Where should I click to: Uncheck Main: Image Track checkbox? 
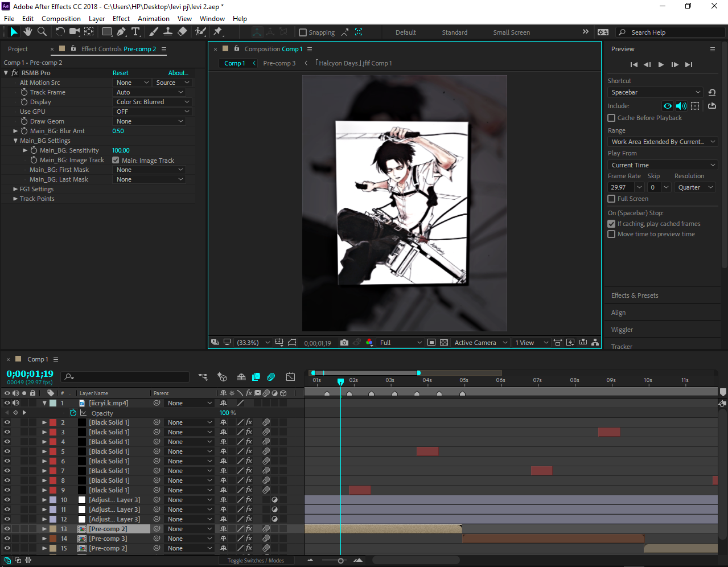(116, 161)
